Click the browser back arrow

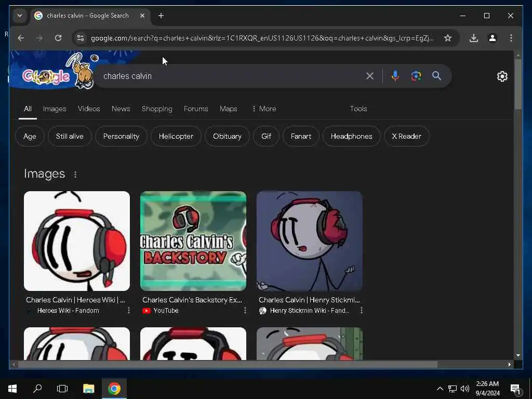[x=21, y=38]
